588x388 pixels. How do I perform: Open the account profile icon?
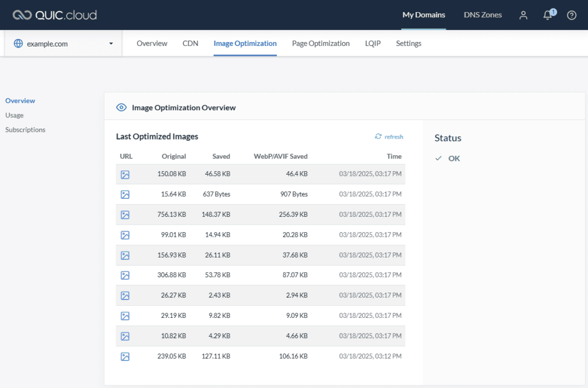(523, 16)
